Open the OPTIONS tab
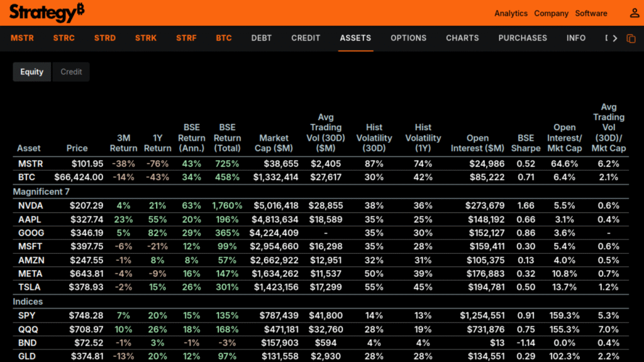This screenshot has height=362, width=644. [x=408, y=38]
